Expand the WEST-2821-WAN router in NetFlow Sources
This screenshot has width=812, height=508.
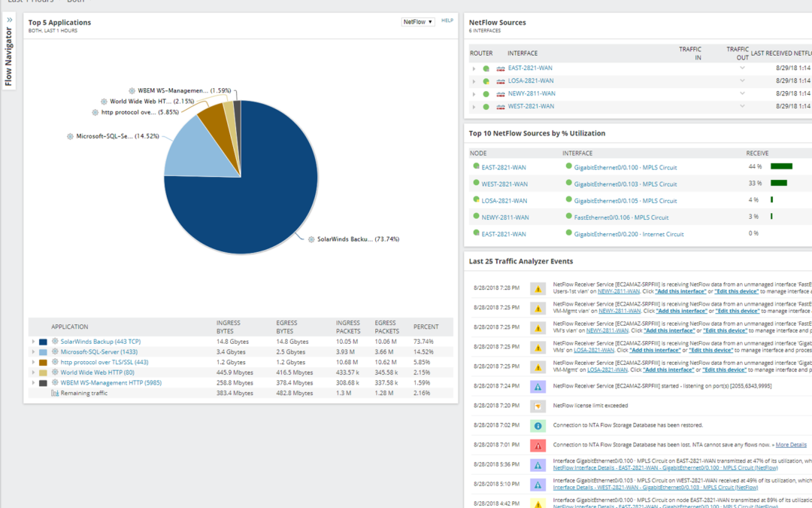(x=474, y=107)
